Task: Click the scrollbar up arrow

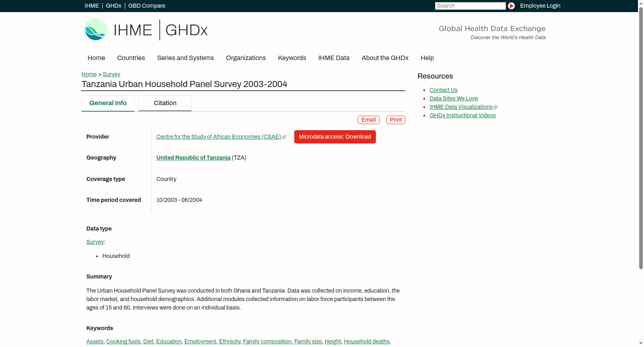Action: pyautogui.click(x=641, y=3)
